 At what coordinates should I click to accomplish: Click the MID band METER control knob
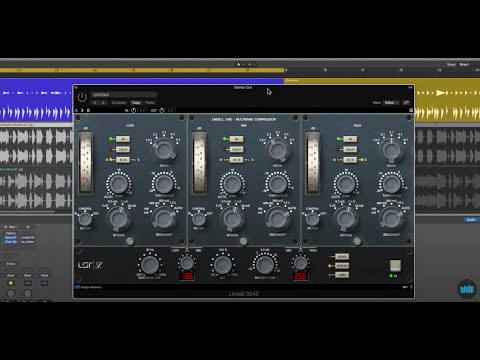[199, 219]
